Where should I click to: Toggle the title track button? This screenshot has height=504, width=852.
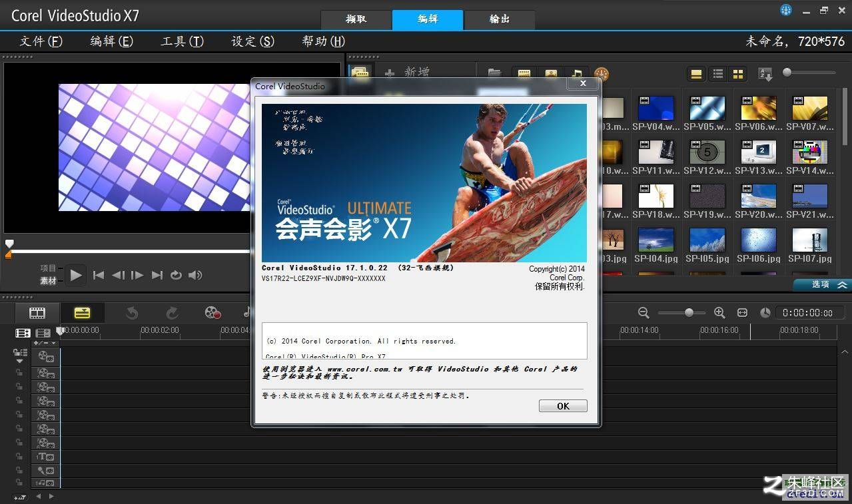pyautogui.click(x=46, y=457)
